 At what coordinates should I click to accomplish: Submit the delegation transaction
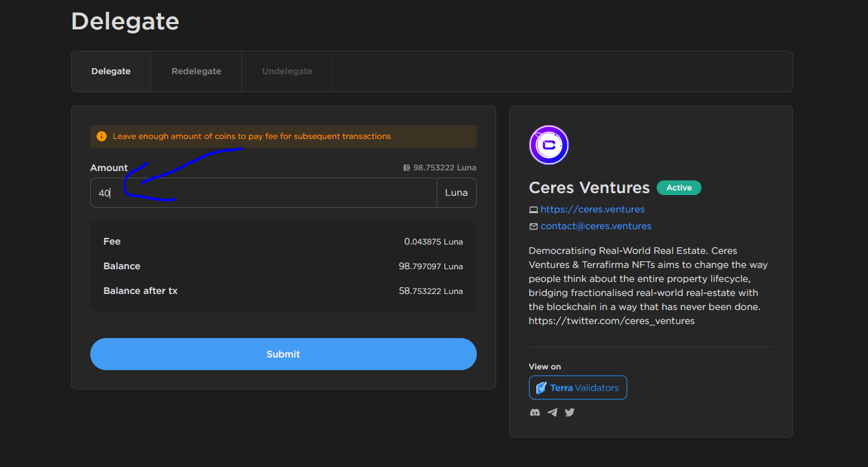283,354
